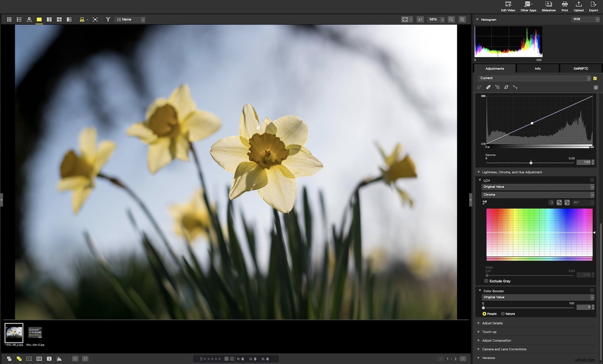Viewport: 603px width, 364px height.
Task: Click the Export button
Action: [593, 6]
